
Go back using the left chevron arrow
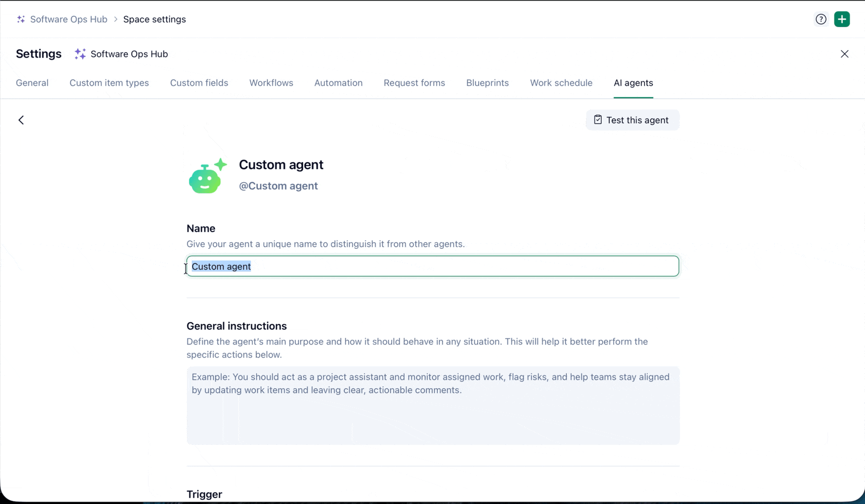(x=21, y=120)
